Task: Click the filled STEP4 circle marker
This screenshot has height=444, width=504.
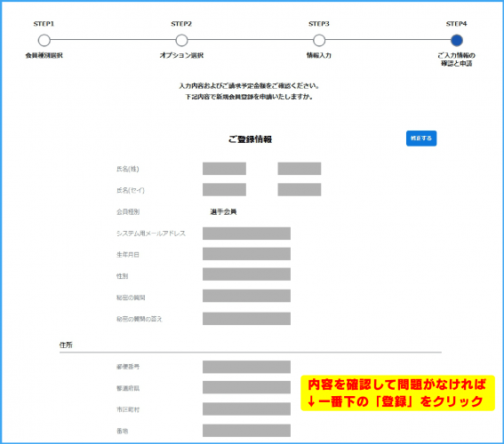Action: click(456, 41)
